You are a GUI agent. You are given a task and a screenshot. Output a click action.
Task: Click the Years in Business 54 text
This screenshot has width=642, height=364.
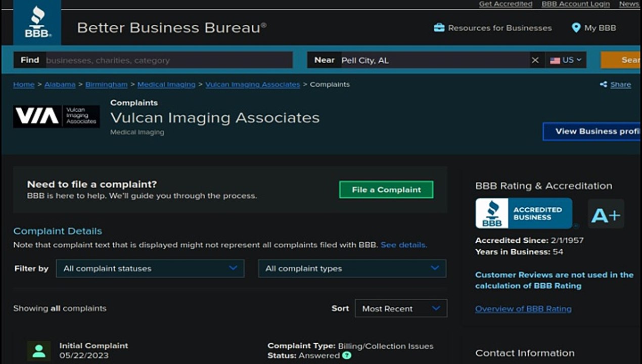(519, 252)
